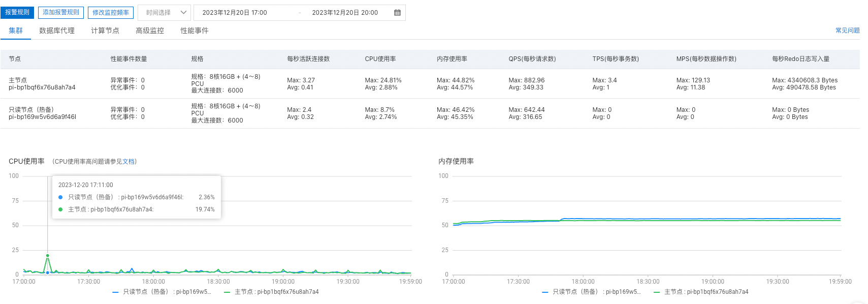Select the 集群 tab
This screenshot has height=304, width=868.
tap(16, 31)
